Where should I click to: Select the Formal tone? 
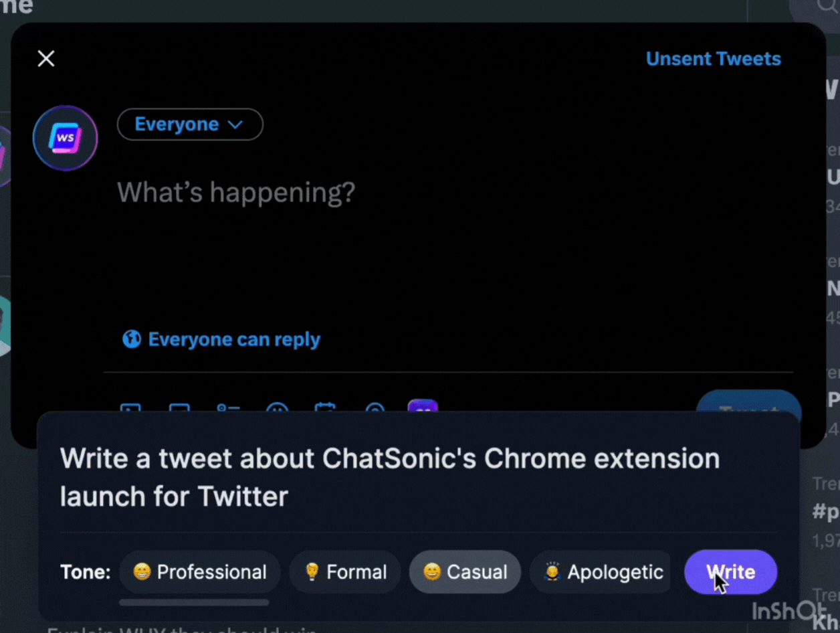tap(345, 572)
